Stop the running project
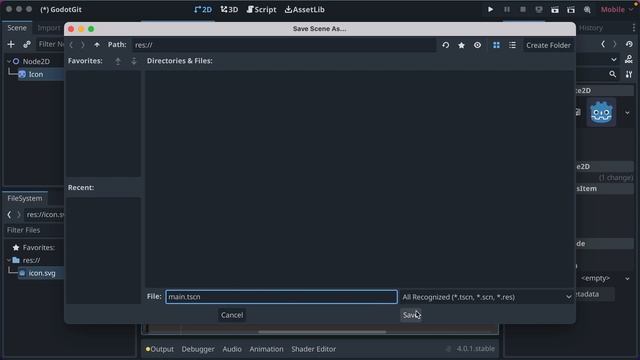 [522, 9]
